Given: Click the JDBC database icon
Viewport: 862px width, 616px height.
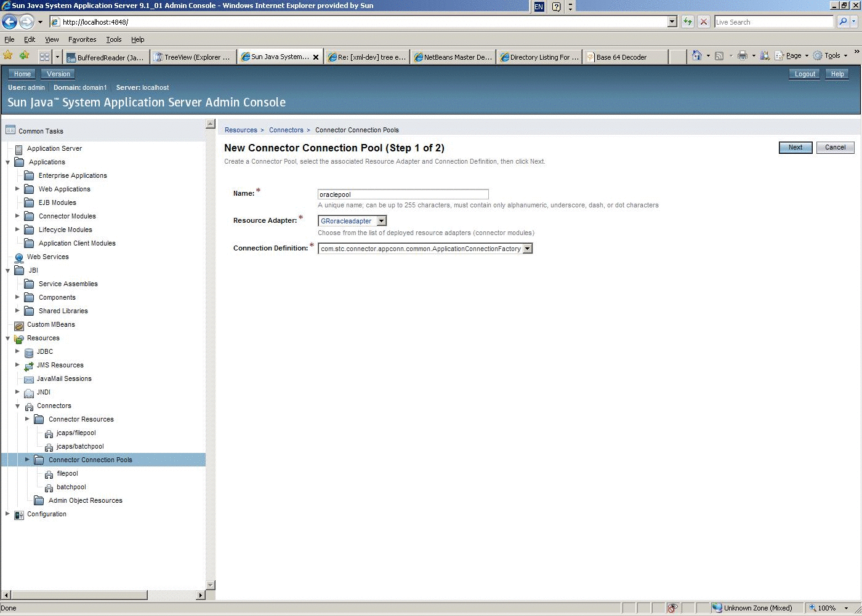Looking at the screenshot, I should (29, 352).
